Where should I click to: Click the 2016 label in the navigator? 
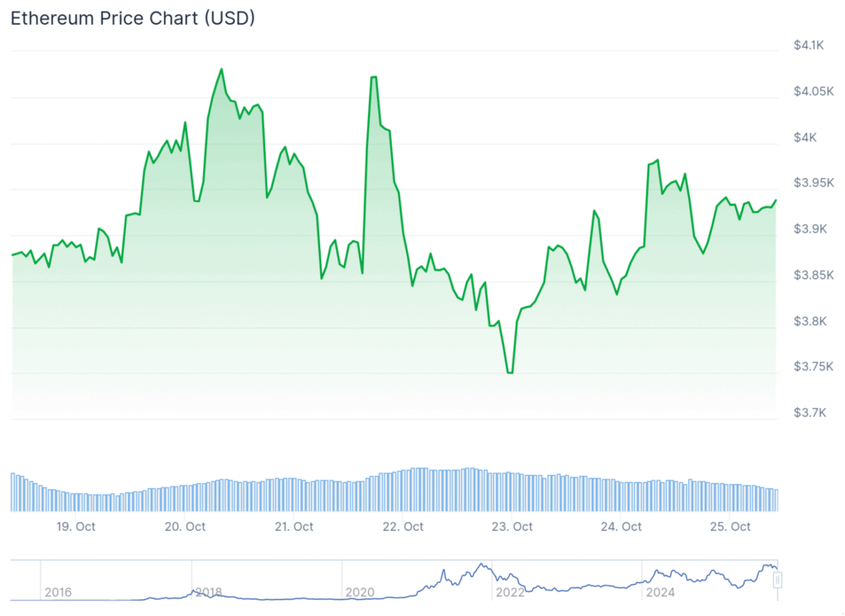pos(58,592)
